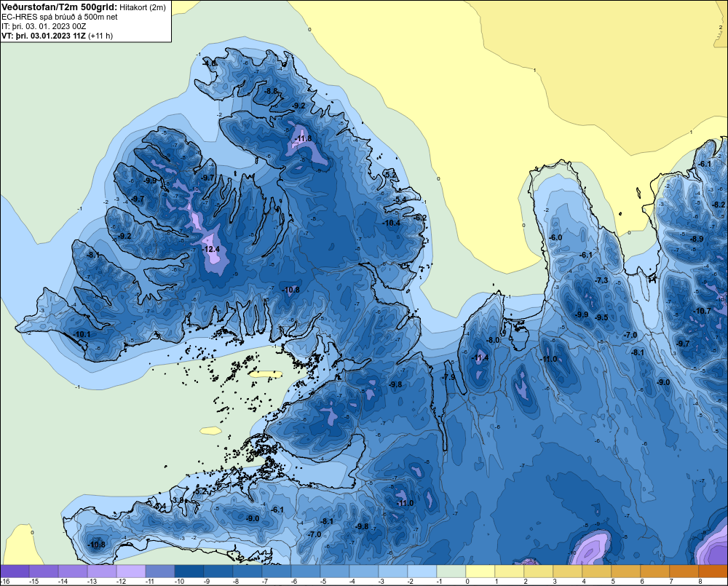Select the -8.8 temperature value
Image resolution: width=728 pixels, height=586 pixels.
tap(271, 91)
